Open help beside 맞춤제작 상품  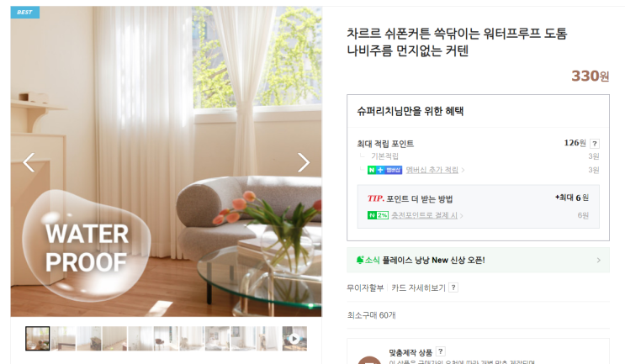point(440,351)
